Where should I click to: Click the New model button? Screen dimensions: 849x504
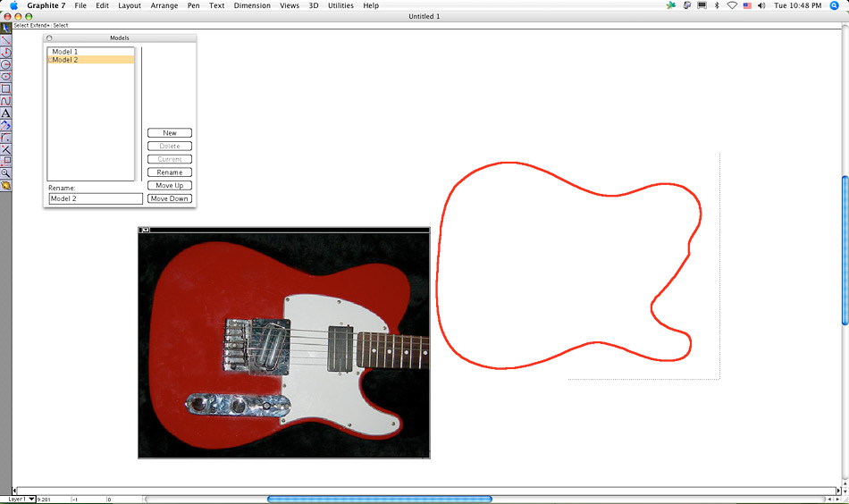pos(170,133)
